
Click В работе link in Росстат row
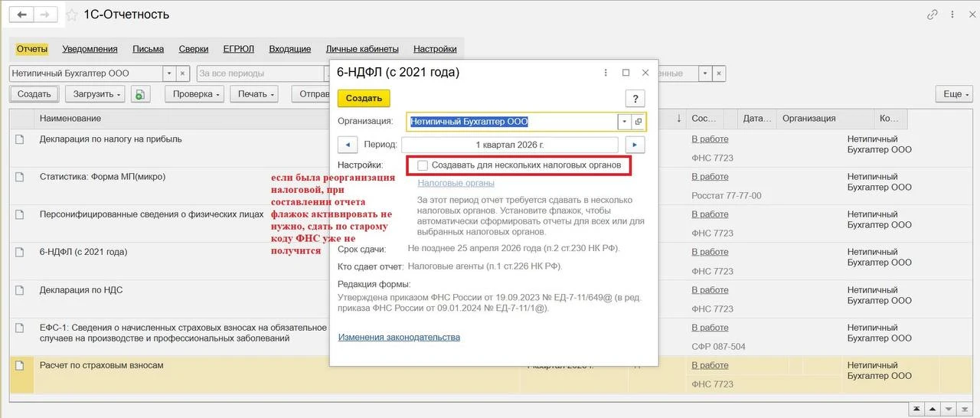710,177
